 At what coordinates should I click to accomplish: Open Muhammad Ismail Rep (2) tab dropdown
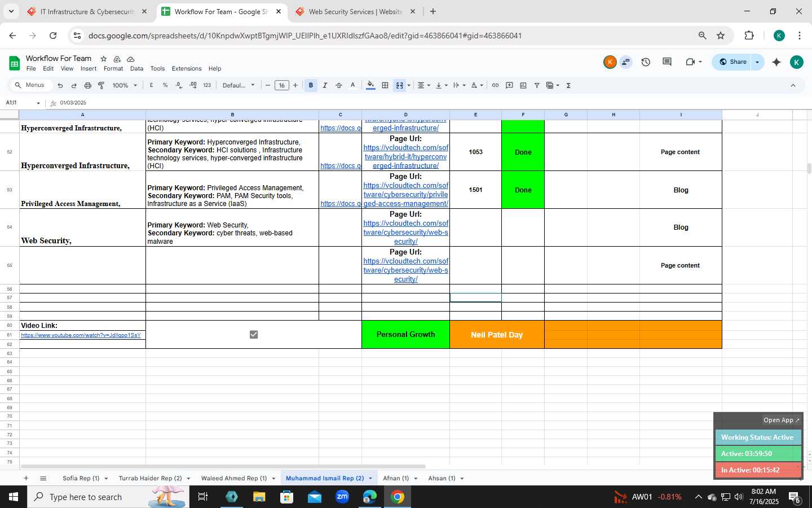click(x=370, y=479)
